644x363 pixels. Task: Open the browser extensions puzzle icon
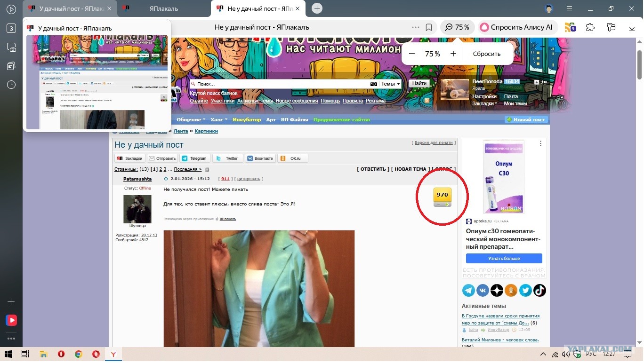click(x=590, y=27)
